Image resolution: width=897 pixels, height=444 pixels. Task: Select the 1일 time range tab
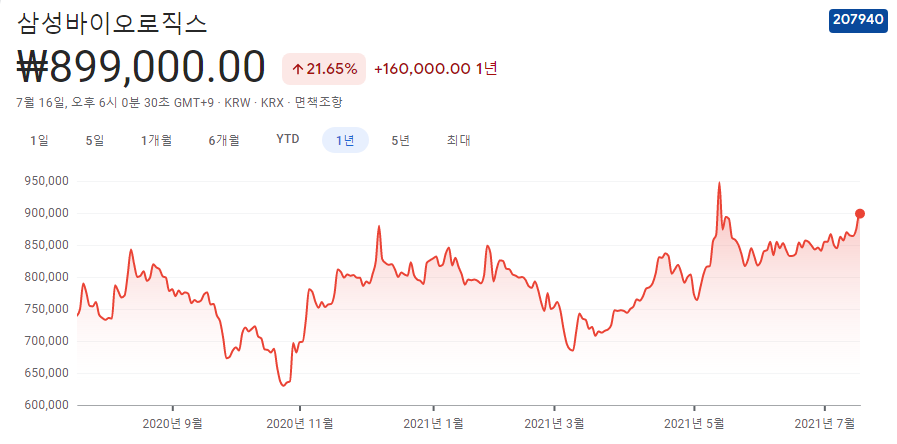click(x=39, y=140)
